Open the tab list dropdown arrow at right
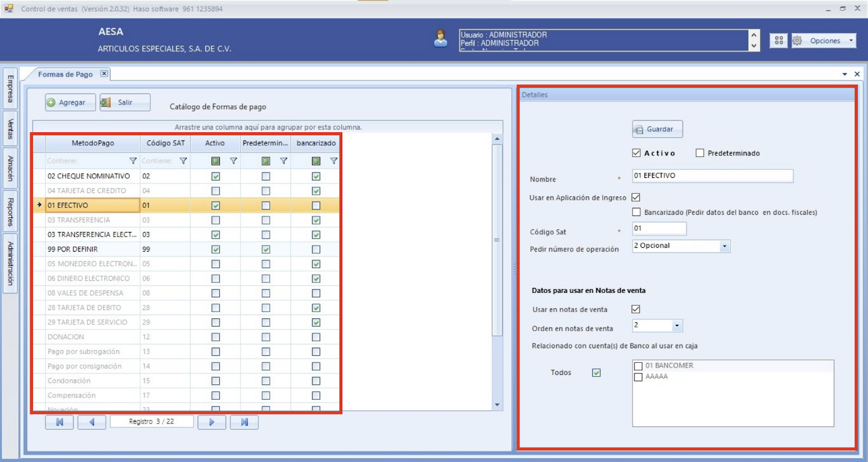The width and height of the screenshot is (868, 462). 845,74
